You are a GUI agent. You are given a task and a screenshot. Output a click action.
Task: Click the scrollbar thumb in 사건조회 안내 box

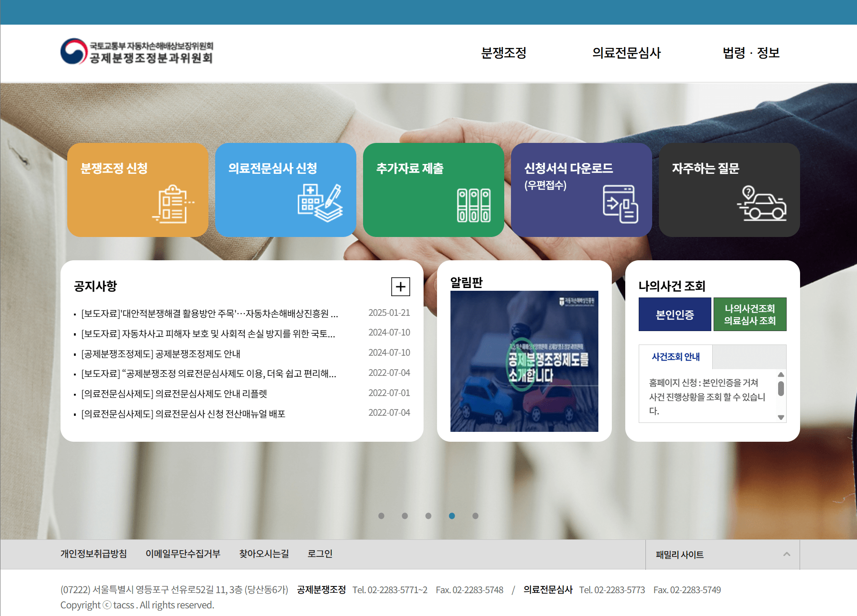click(x=781, y=388)
